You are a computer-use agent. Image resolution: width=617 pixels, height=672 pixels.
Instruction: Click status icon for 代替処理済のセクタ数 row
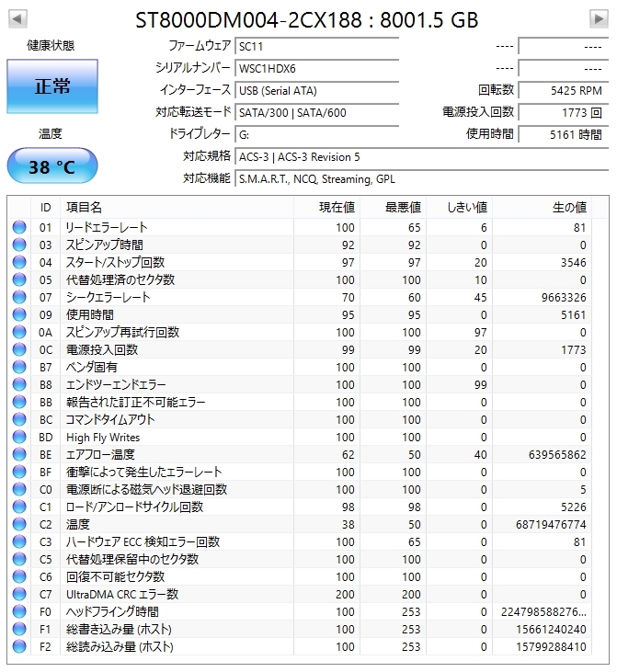[x=19, y=279]
